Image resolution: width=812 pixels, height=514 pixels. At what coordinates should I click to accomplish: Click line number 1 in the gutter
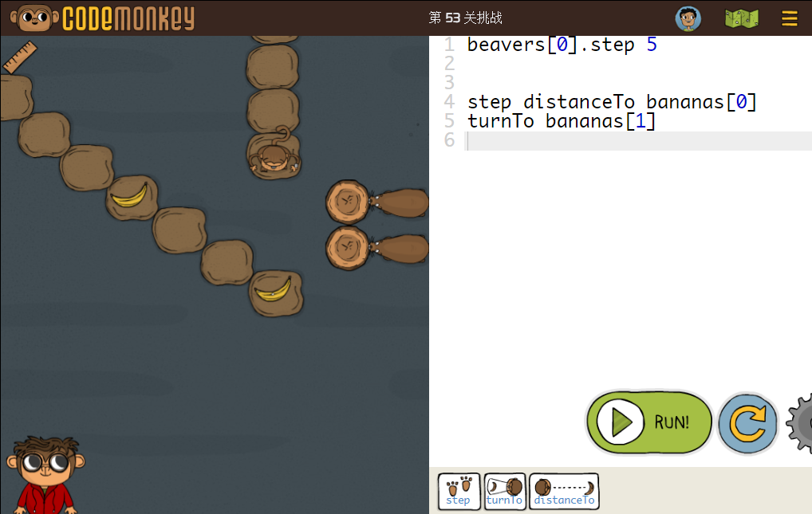[449, 45]
